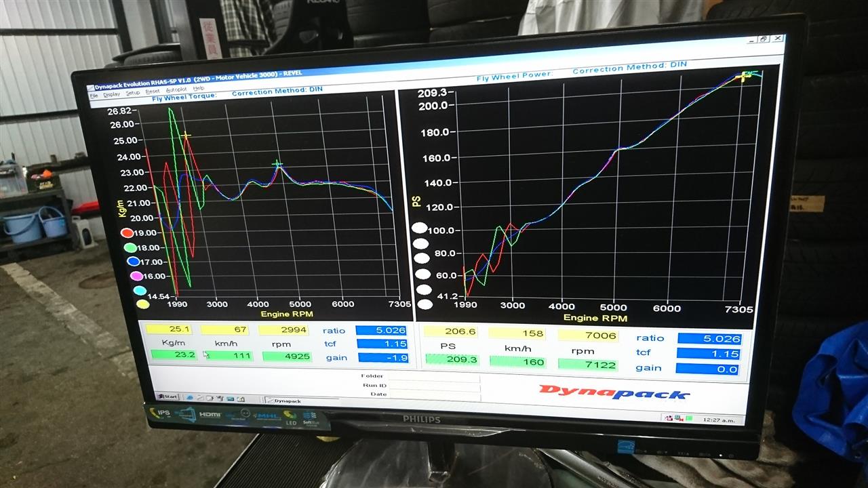Click the gain 0.0 field
868x488 pixels.
tap(707, 369)
